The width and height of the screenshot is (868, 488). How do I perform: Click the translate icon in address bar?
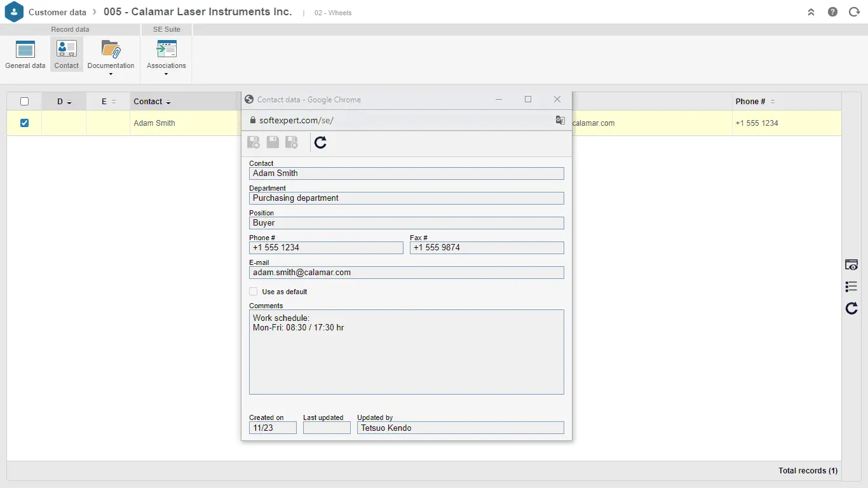[560, 120]
